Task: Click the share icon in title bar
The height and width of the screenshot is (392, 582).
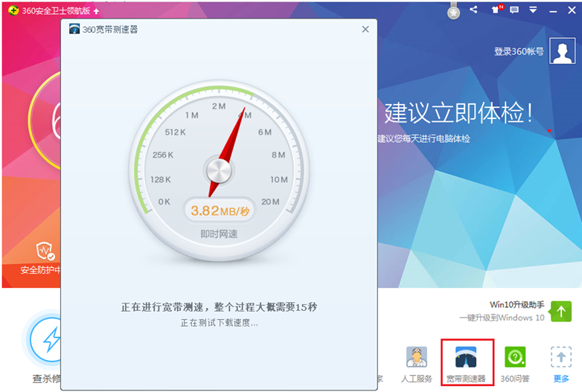Action: pos(473,10)
